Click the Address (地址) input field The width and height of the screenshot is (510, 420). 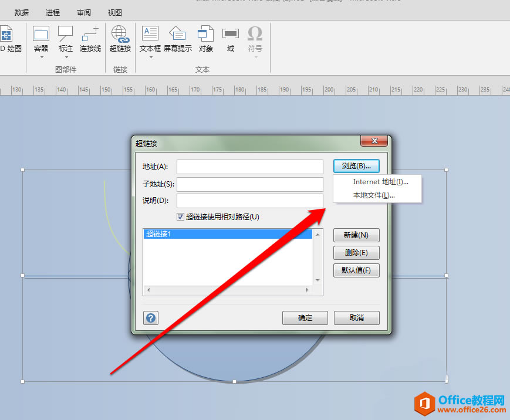249,167
